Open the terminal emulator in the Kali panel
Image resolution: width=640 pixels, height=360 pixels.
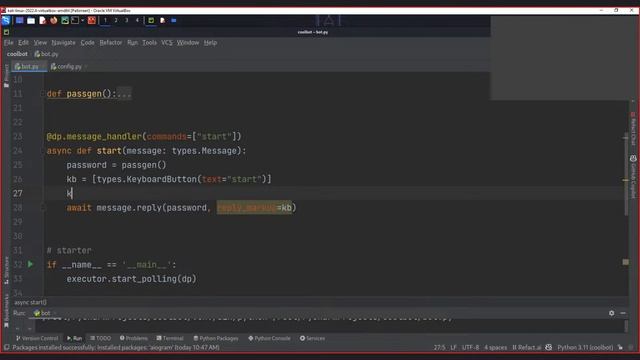[75, 20]
